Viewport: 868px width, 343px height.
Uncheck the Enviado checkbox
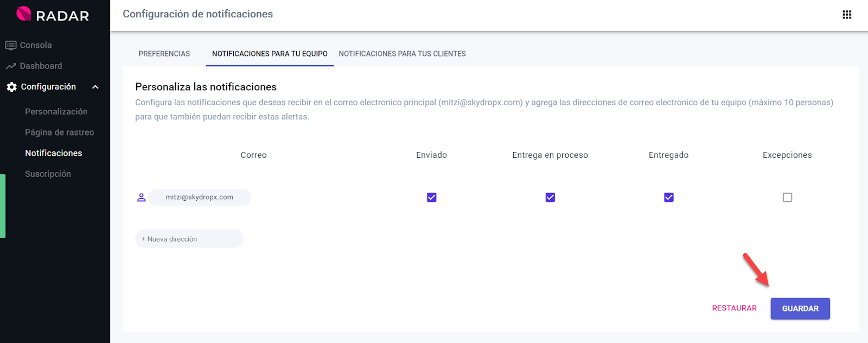(x=431, y=198)
